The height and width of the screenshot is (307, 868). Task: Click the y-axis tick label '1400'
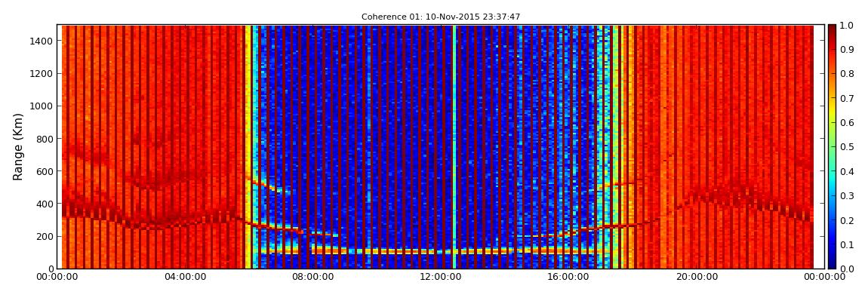(x=42, y=41)
